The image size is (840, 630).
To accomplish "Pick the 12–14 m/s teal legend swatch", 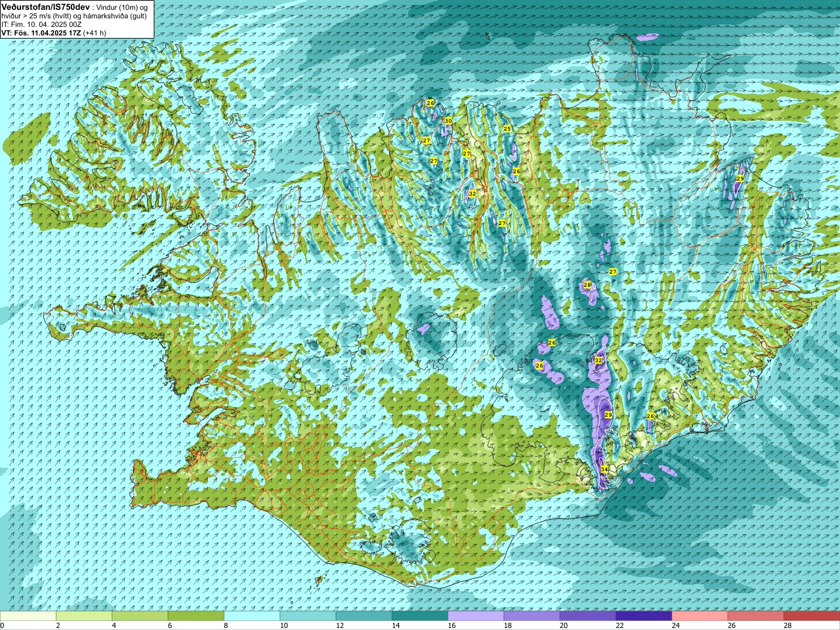I will 364,616.
